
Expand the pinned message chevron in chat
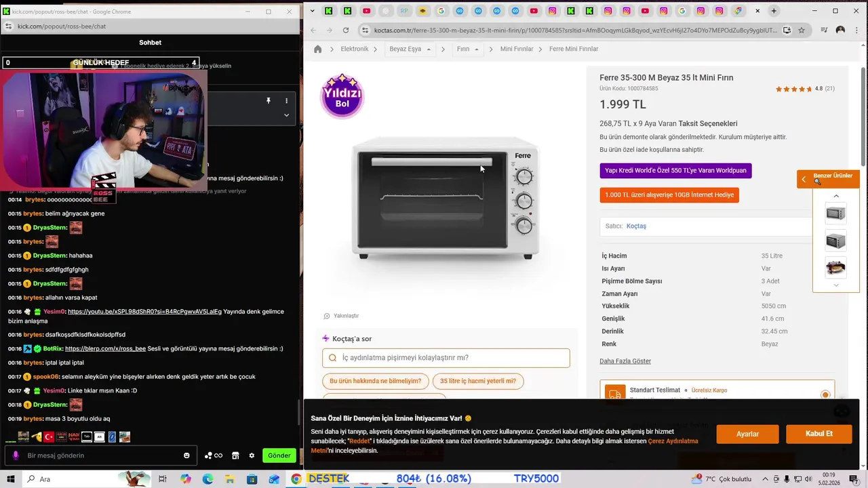286,115
